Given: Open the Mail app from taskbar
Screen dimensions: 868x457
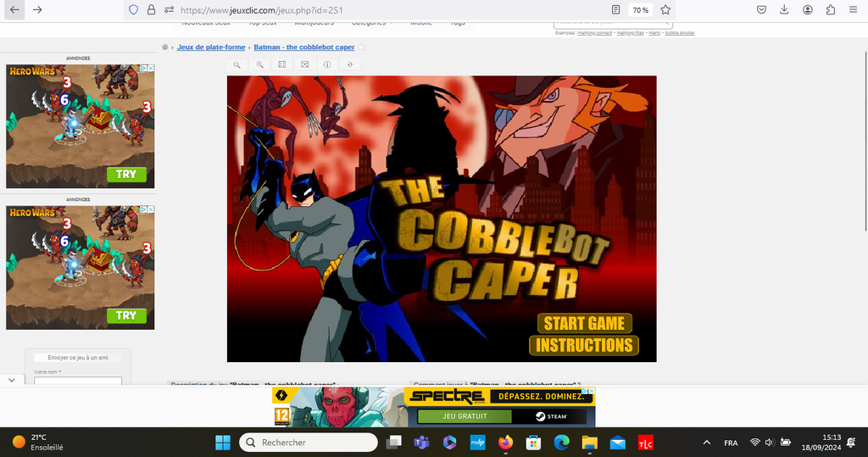Looking at the screenshot, I should [617, 443].
